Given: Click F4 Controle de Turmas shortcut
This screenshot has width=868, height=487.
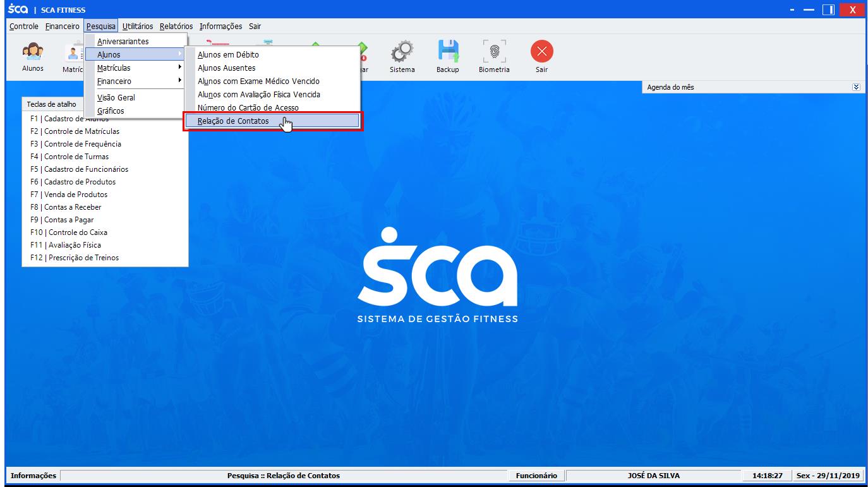Looking at the screenshot, I should (x=69, y=157).
